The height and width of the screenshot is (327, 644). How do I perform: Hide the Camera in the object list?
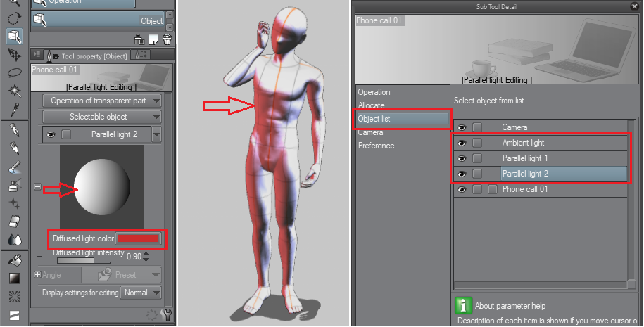[x=462, y=127]
